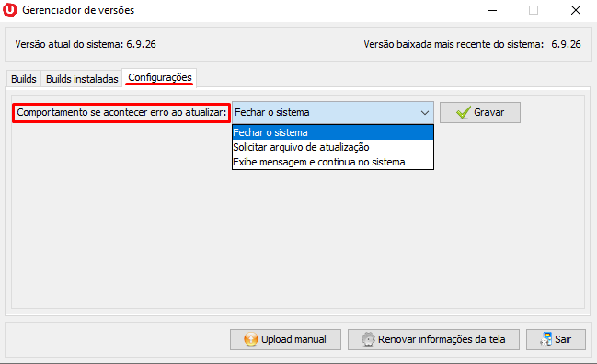597x364 pixels.
Task: Choose Solicitar arquivo de atualização option
Action: click(x=333, y=147)
